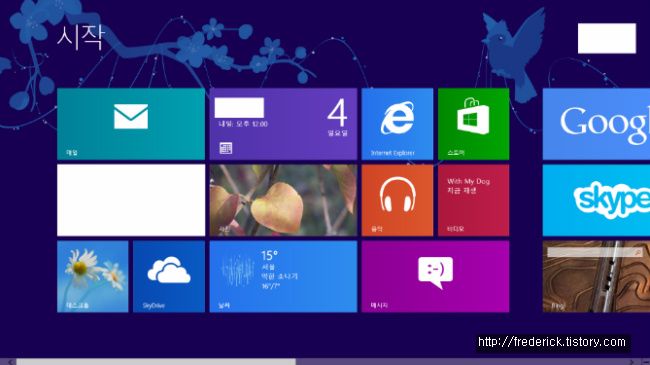
Task: Open the orange Music headphones tile
Action: (x=397, y=200)
